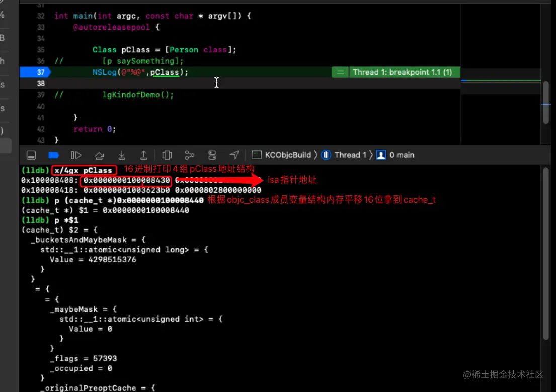
Task: Click the return 0 statement
Action: pyautogui.click(x=95, y=129)
